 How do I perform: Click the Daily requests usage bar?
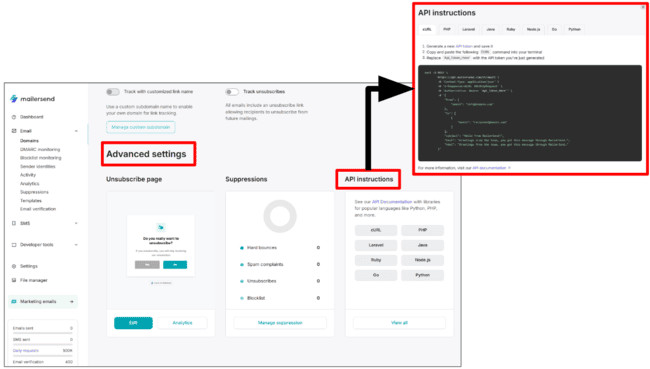point(42,355)
